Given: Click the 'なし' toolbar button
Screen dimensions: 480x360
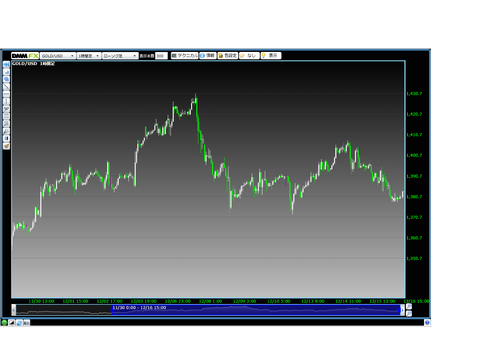Looking at the screenshot, I should pos(249,56).
